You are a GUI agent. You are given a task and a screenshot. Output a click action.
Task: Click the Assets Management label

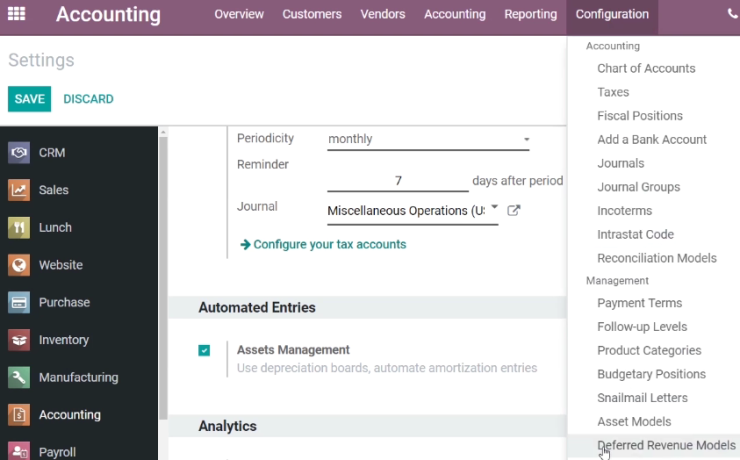pyautogui.click(x=293, y=350)
